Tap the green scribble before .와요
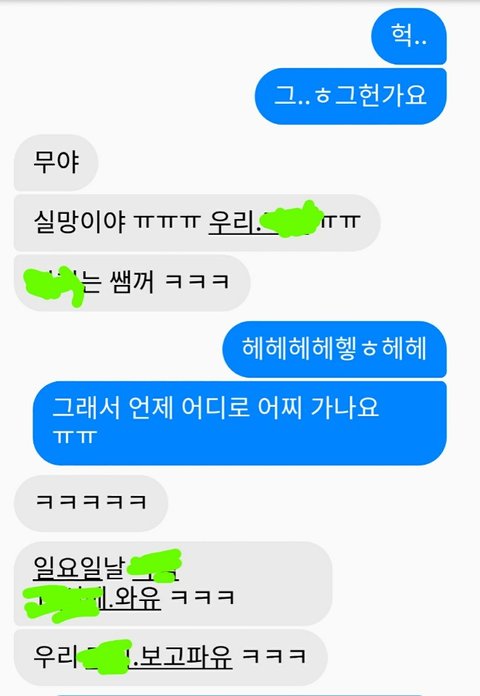The width and height of the screenshot is (480, 696). tap(62, 603)
